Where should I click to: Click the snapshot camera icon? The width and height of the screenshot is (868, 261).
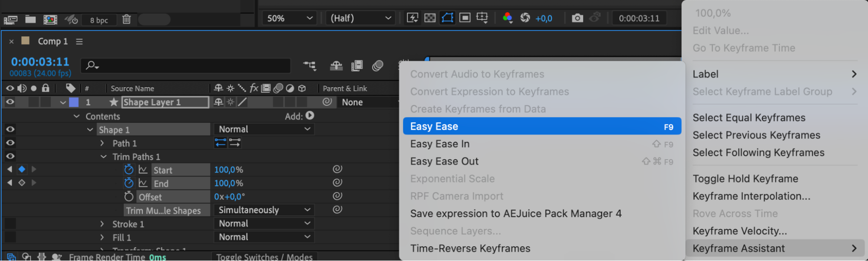[x=577, y=18]
